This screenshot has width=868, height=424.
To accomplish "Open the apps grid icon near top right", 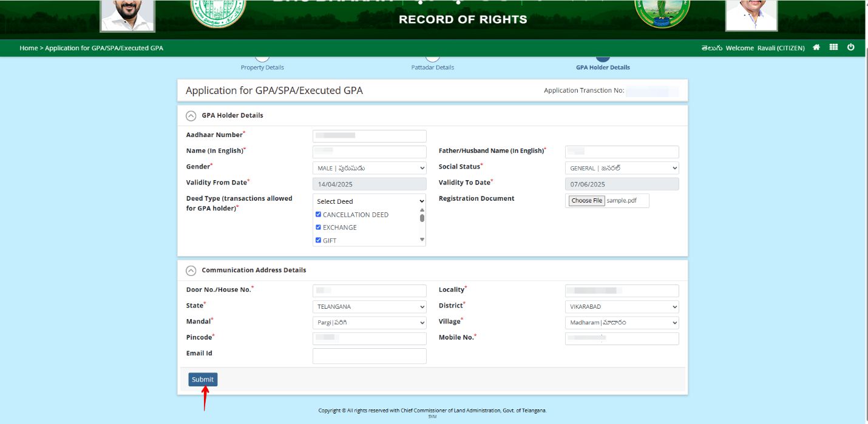I will [x=834, y=47].
